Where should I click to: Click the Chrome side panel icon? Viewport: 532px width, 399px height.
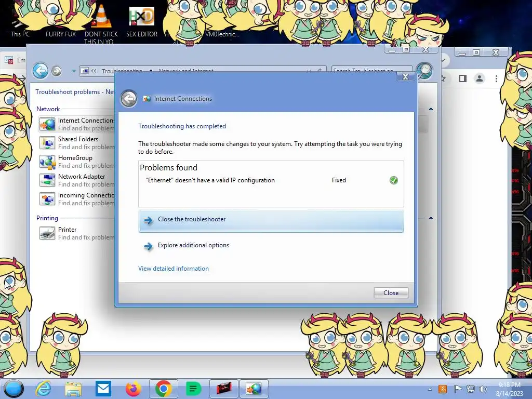(462, 79)
